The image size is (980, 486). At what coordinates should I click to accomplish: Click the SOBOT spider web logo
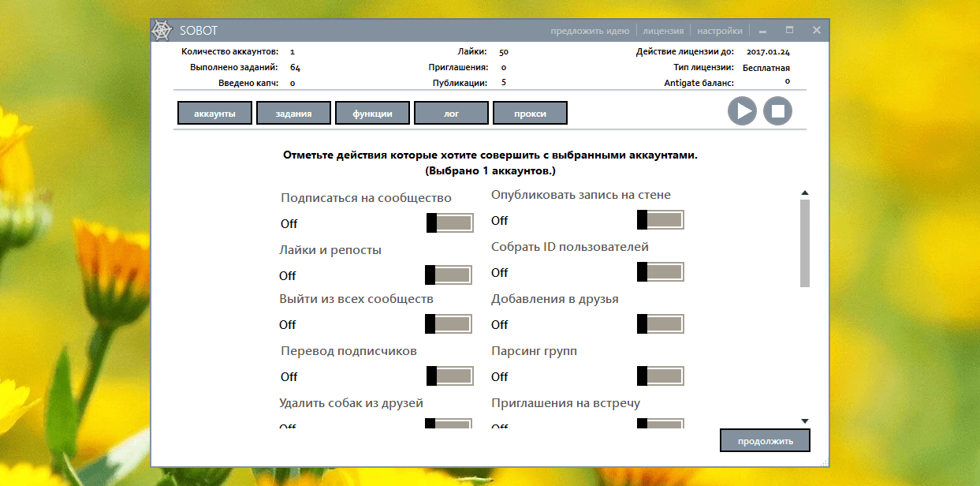161,30
